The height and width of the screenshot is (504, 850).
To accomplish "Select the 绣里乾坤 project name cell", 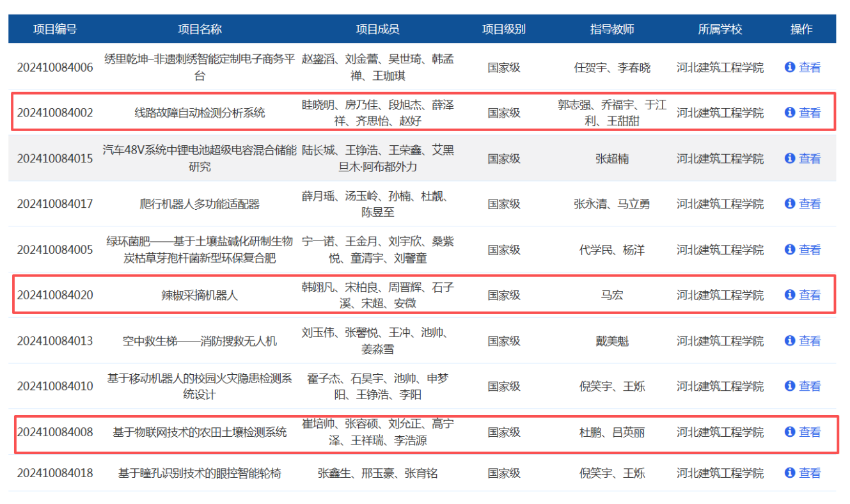I will point(200,67).
